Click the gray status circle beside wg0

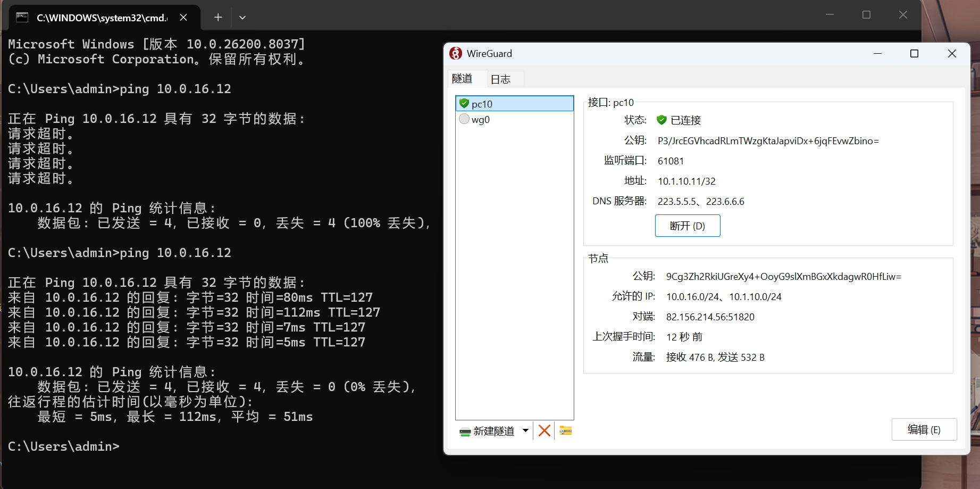coord(464,119)
